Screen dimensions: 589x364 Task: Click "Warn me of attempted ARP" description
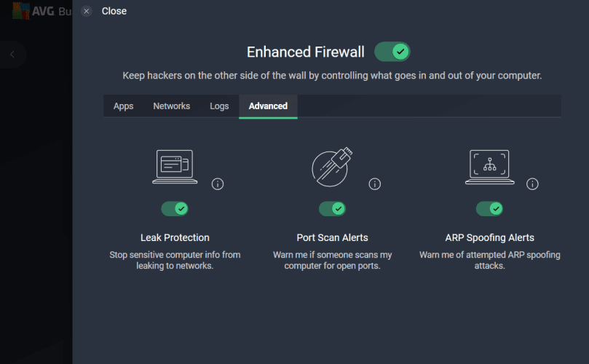489,260
